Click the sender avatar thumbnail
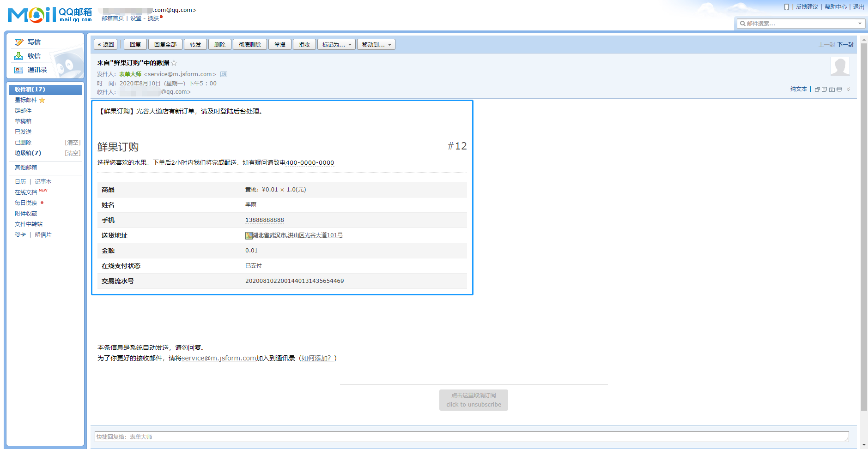The width and height of the screenshot is (868, 449). click(840, 66)
